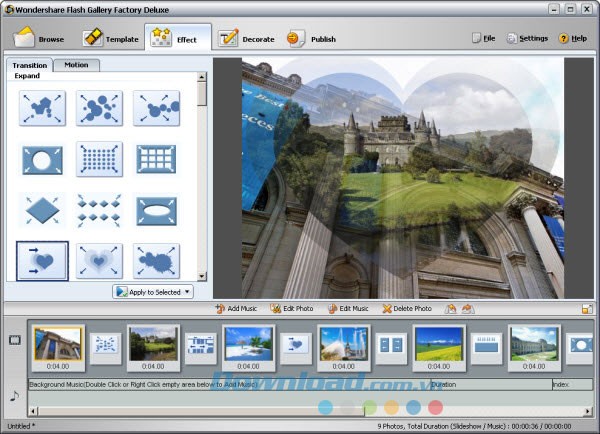Switch to the Motion tab
The image size is (600, 434).
coord(75,65)
